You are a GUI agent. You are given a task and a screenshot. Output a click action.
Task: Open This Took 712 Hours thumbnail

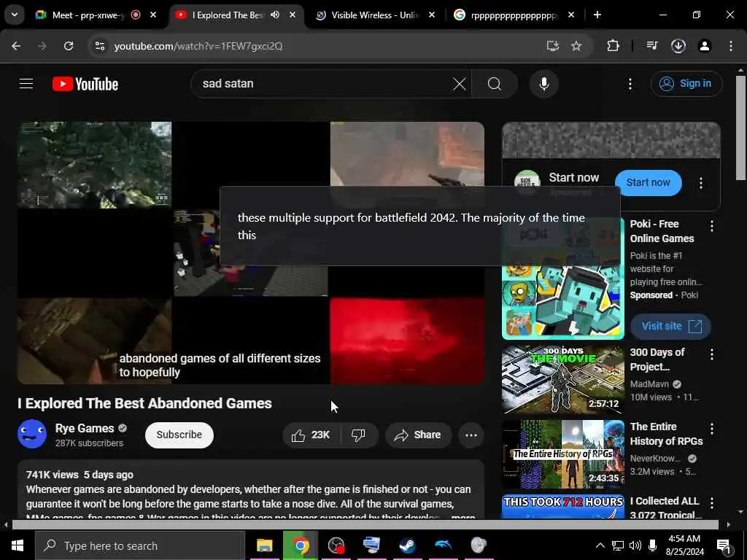tap(562, 506)
